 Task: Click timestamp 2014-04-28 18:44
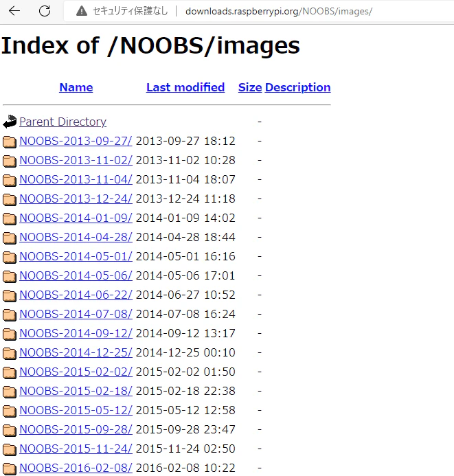pos(185,237)
